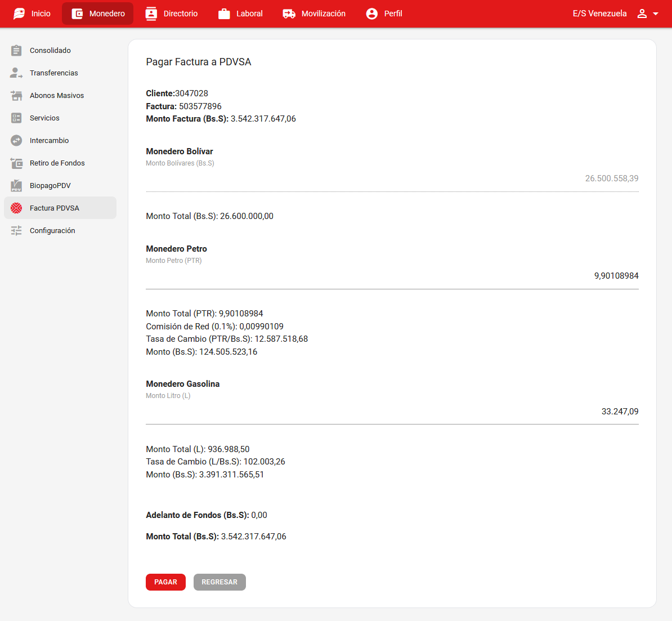Screen dimensions: 672x621
Task: Click Monto Total (L) 936.988,50 line
Action: pos(198,449)
